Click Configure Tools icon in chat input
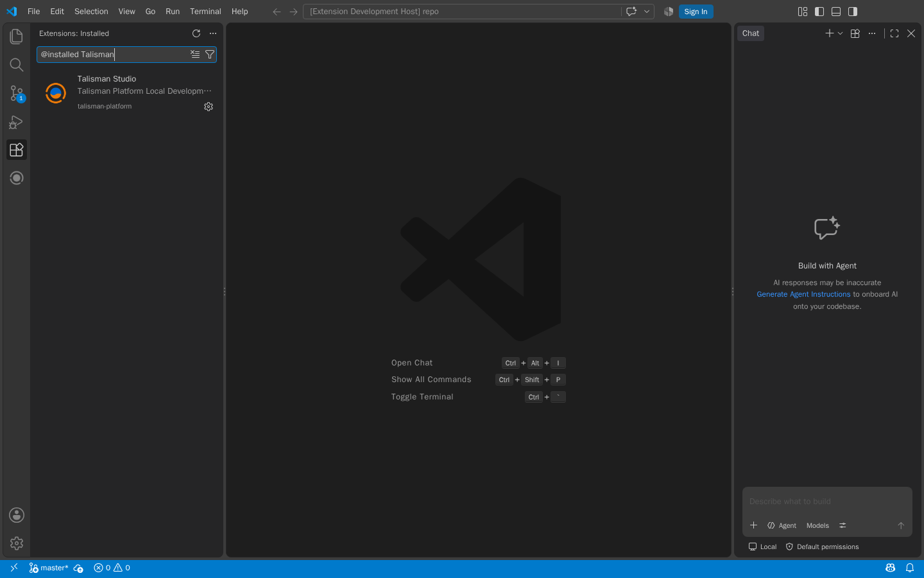The height and width of the screenshot is (578, 924). [843, 525]
